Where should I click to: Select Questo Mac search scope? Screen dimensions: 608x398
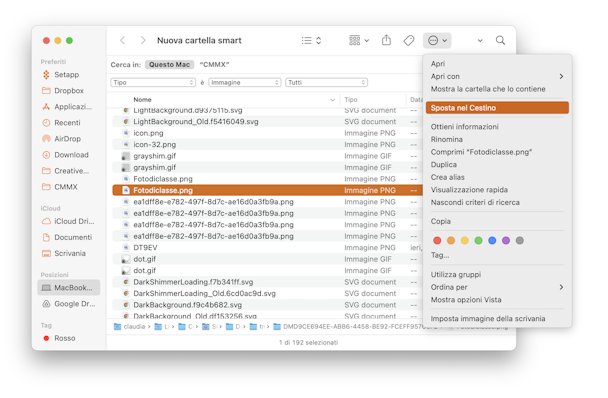(x=169, y=64)
